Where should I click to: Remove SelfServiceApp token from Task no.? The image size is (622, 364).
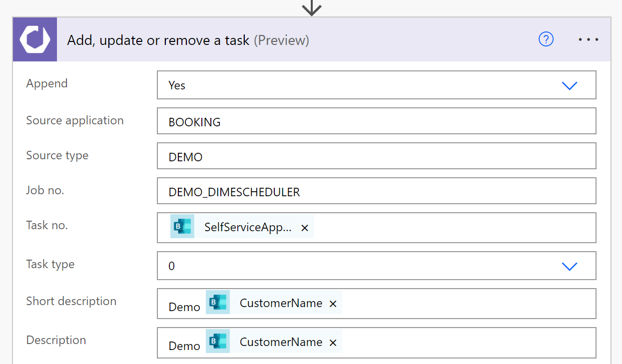click(x=305, y=228)
